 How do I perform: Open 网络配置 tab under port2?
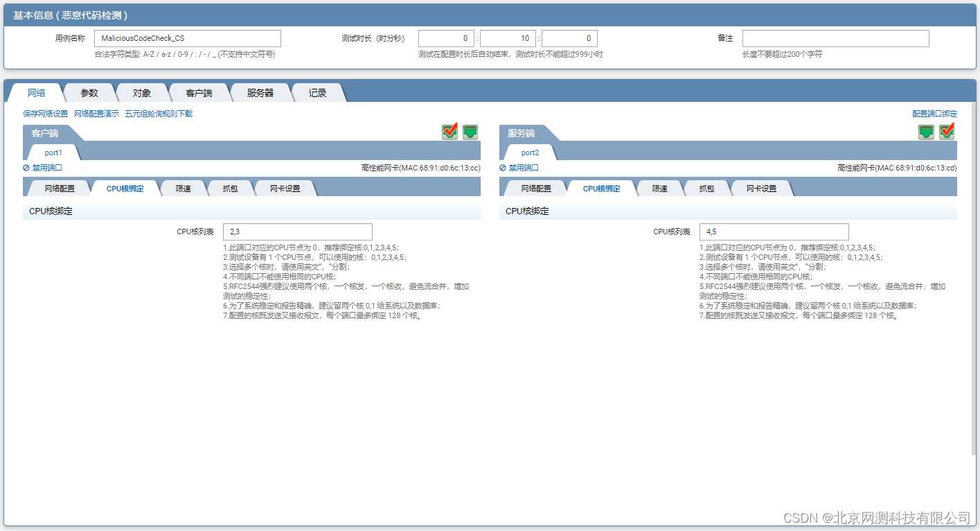536,189
